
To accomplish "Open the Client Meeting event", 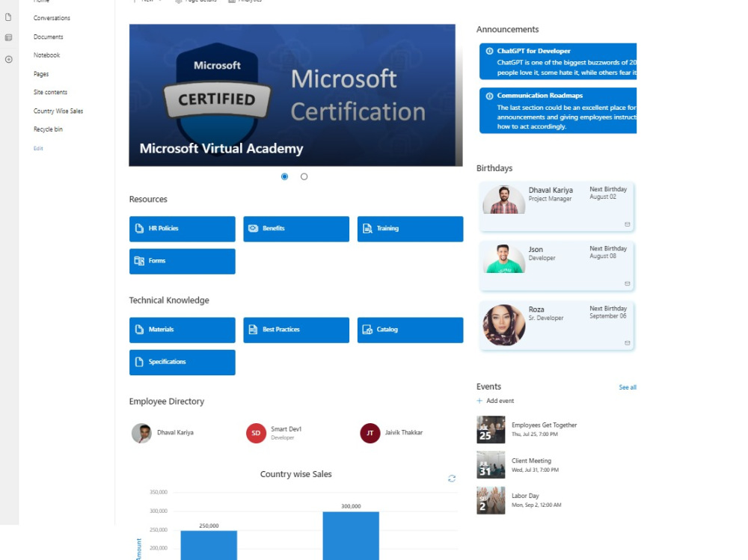I will pyautogui.click(x=531, y=461).
